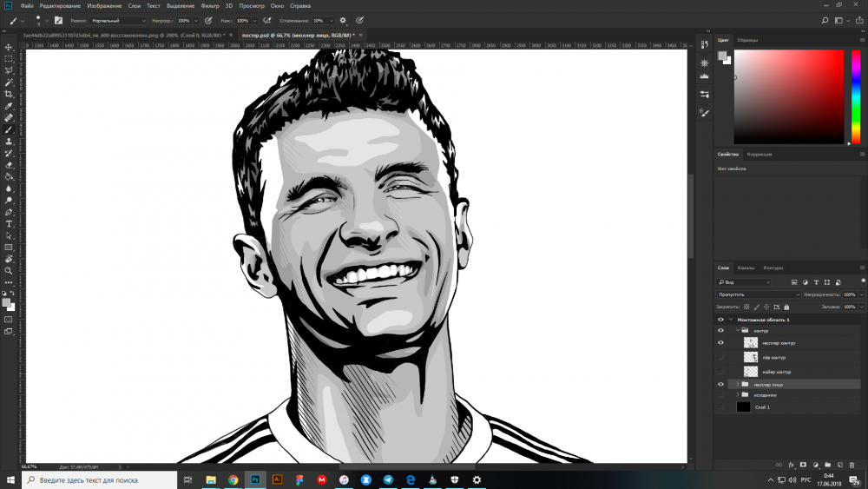The image size is (868, 489).
Task: Select the Brush tool in toolbar
Action: [x=9, y=129]
